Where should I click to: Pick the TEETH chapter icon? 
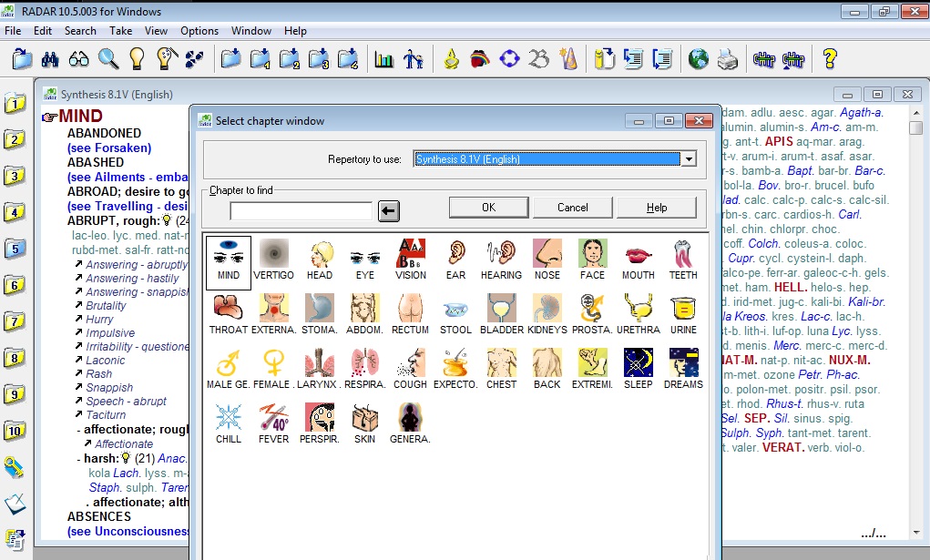click(683, 261)
